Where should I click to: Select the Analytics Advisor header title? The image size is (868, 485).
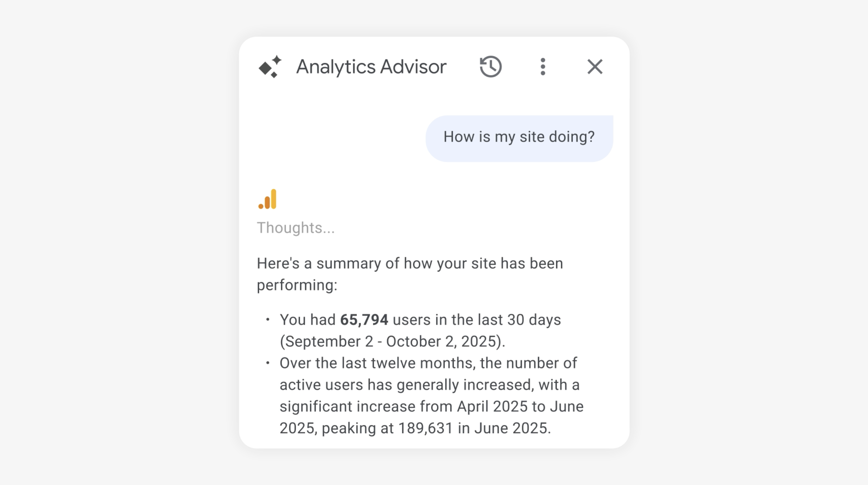pos(371,67)
